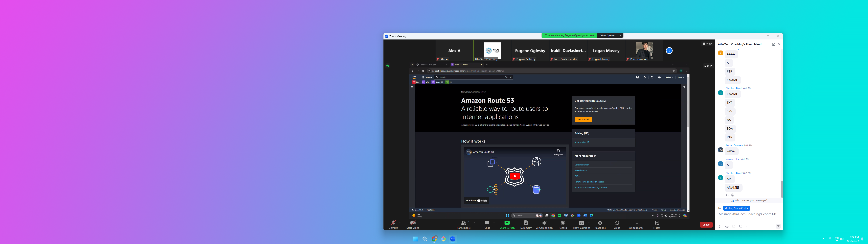Open the Notes icon
Screen dimensions: 868x244
point(657,223)
